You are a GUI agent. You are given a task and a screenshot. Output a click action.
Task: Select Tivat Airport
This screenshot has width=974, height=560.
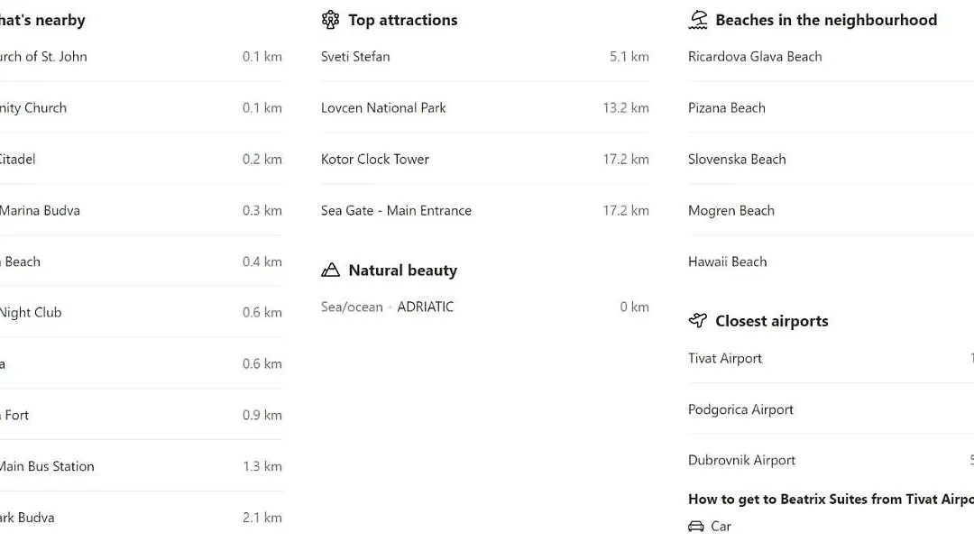[x=725, y=359]
